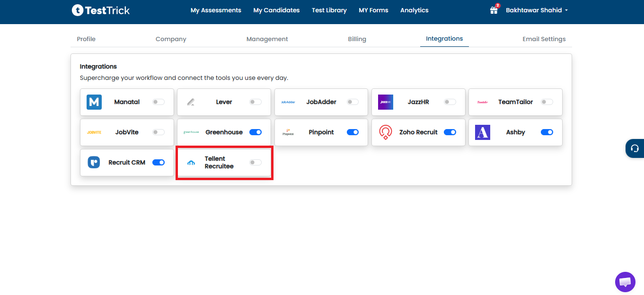Switch to the Email Settings tab
The height and width of the screenshot is (295, 644).
click(x=544, y=39)
